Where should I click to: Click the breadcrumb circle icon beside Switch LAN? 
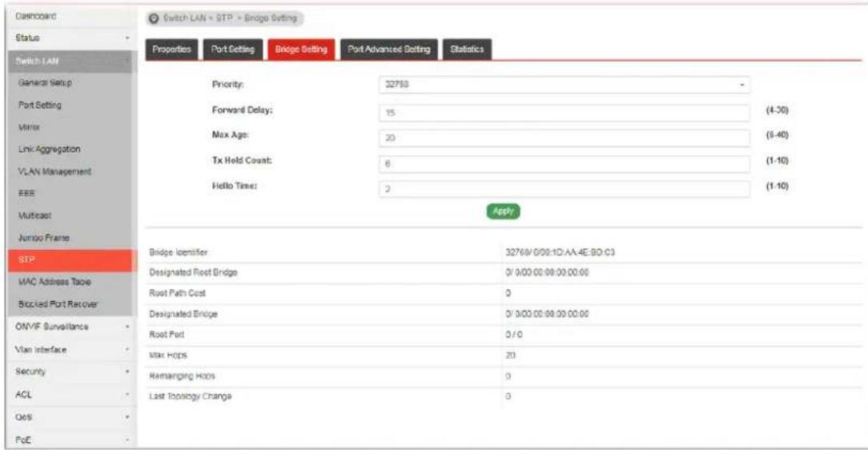(155, 18)
